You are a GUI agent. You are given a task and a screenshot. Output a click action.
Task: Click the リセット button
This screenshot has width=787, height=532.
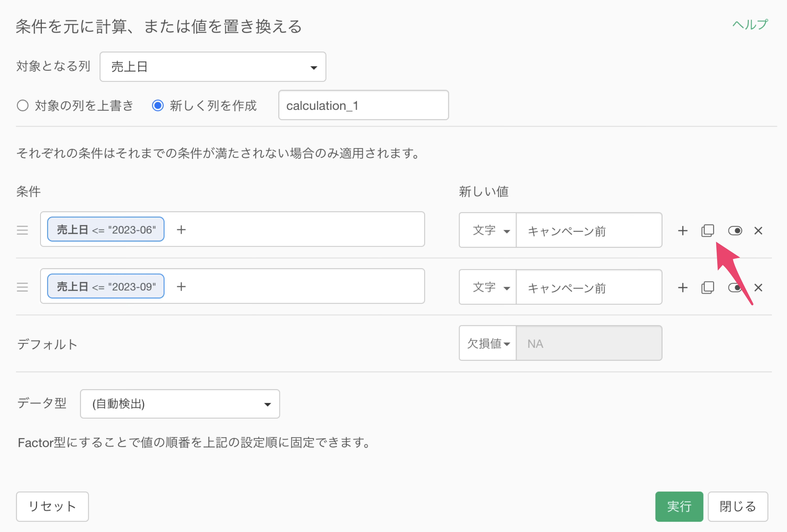tap(52, 507)
